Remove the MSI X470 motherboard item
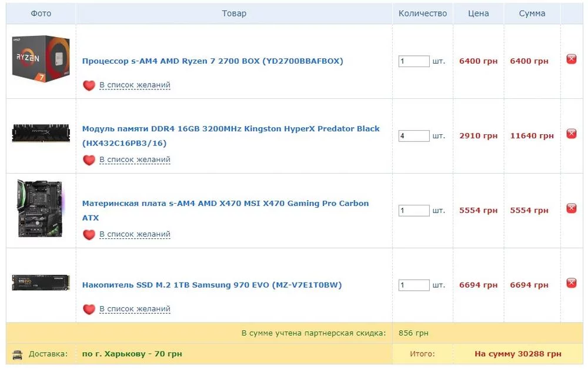 (x=571, y=208)
